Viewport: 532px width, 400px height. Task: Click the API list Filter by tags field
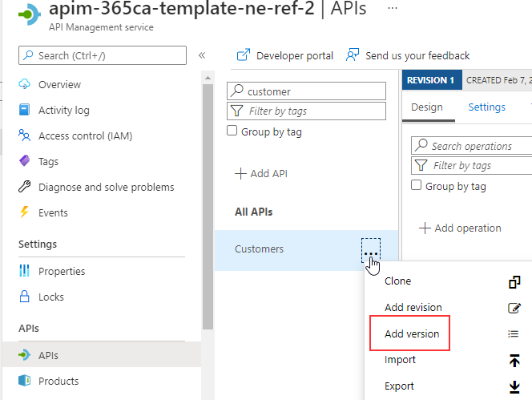click(x=306, y=111)
